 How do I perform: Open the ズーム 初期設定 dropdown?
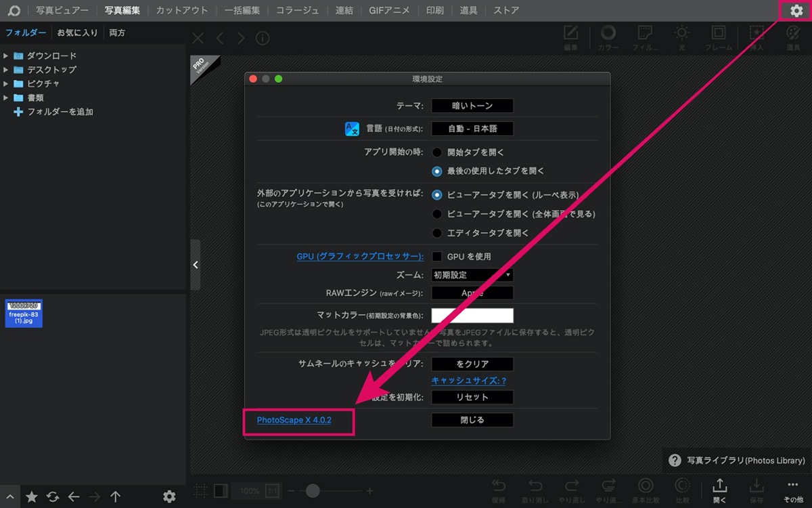(472, 275)
